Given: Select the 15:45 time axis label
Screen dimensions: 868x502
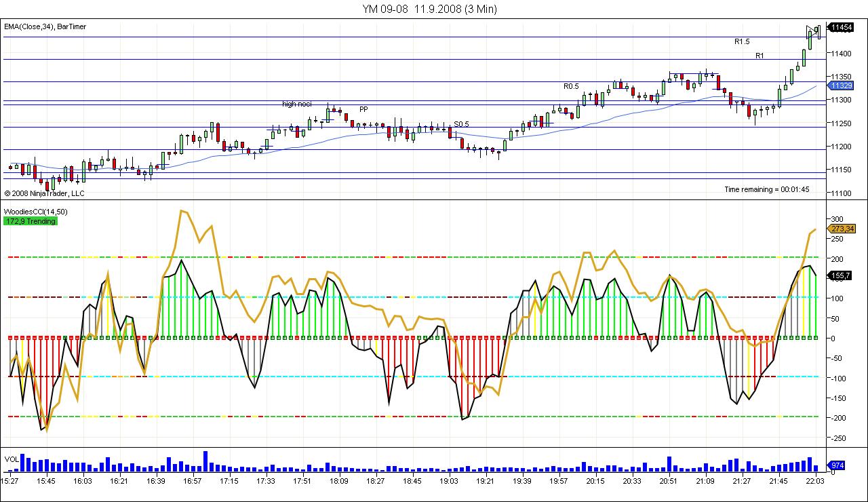Looking at the screenshot, I should pos(46,481).
